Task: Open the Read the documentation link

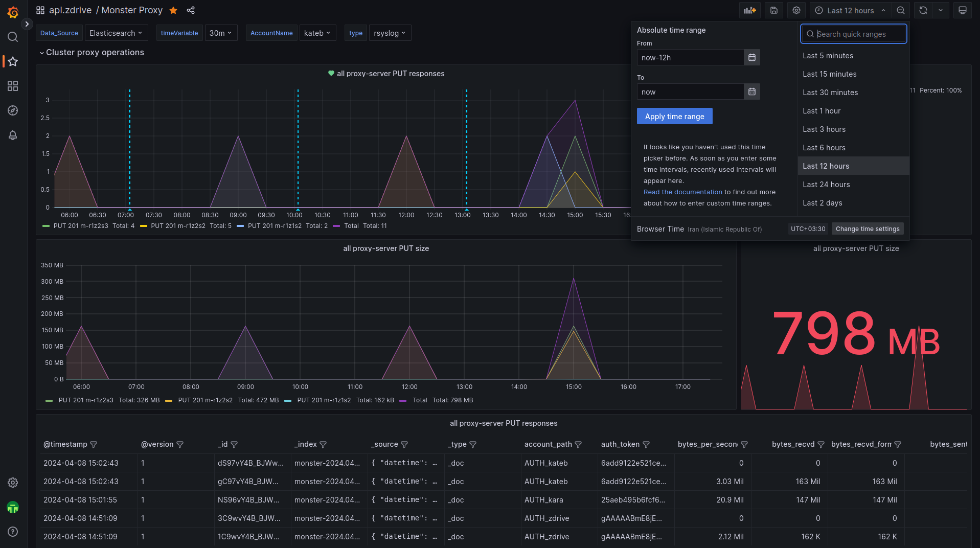Action: [x=682, y=192]
